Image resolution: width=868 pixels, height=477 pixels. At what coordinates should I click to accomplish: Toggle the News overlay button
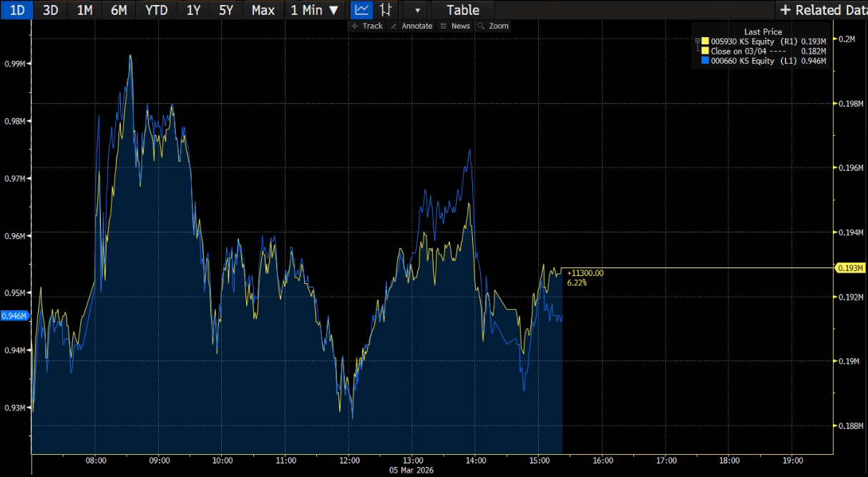[455, 26]
